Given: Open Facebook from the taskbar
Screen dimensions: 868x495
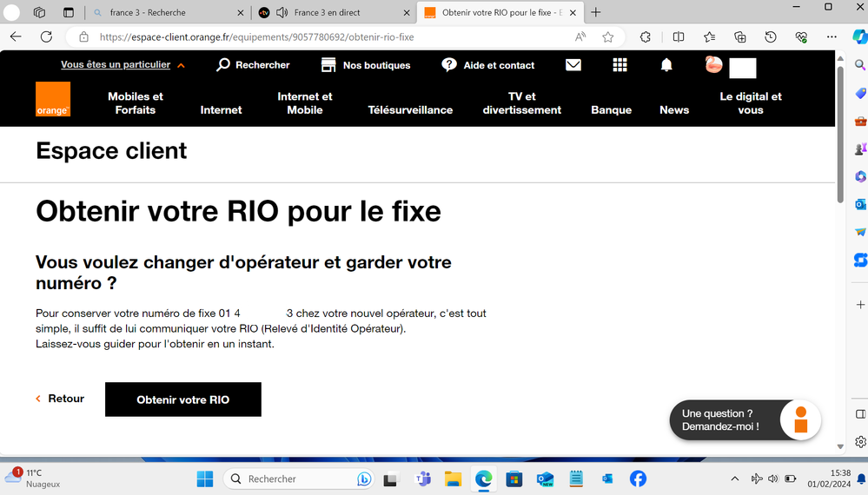Looking at the screenshot, I should (x=638, y=479).
